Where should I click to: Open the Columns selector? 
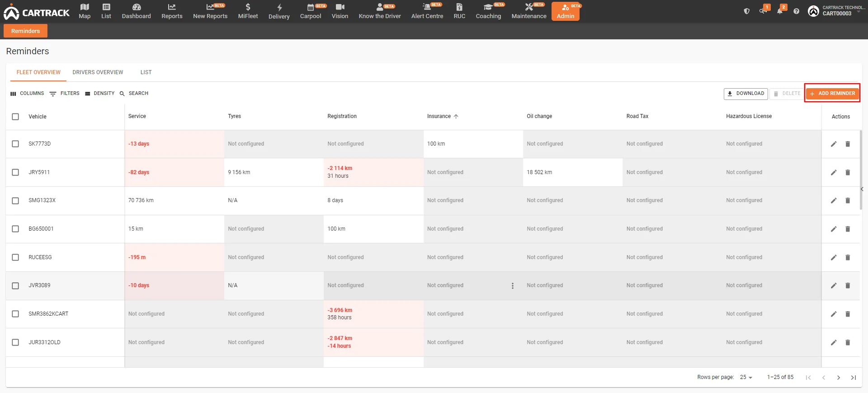(x=27, y=94)
